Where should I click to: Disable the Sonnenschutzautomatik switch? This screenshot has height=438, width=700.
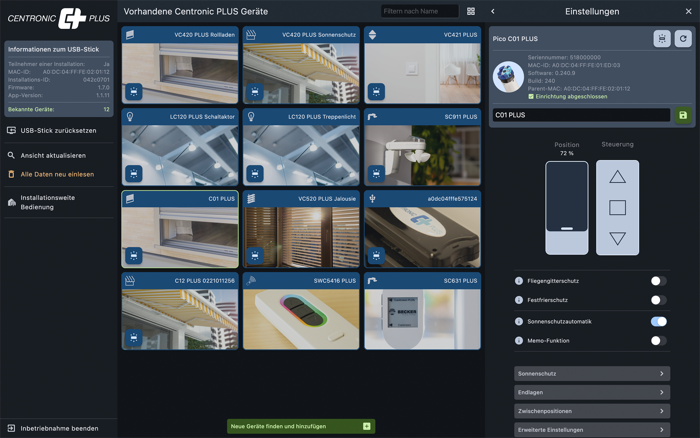pos(658,321)
